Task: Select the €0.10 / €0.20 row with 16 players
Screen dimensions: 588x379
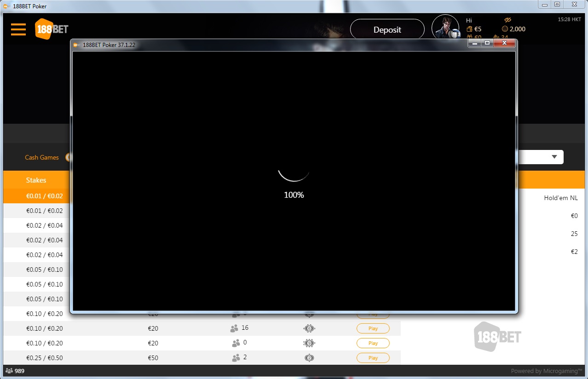Action: point(202,328)
